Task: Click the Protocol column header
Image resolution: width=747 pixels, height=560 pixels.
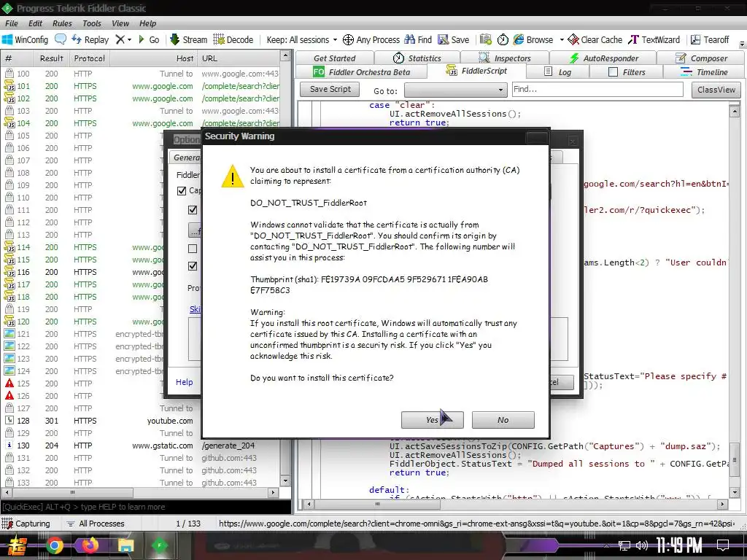Action: (x=89, y=58)
